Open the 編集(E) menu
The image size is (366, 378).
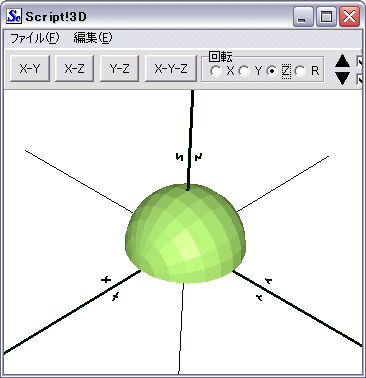point(93,38)
